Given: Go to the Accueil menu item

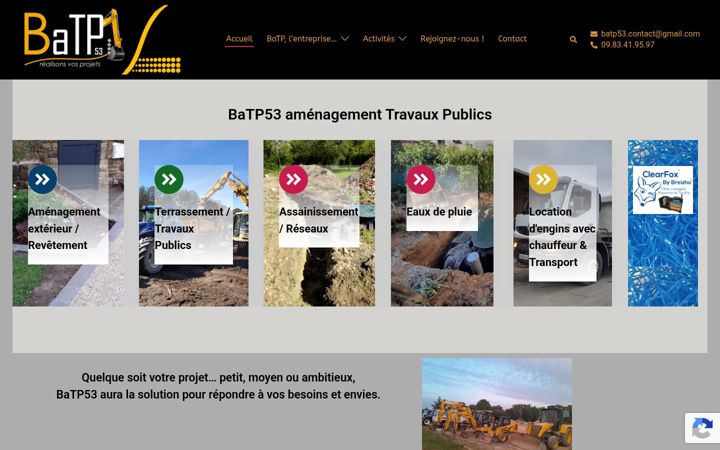Looking at the screenshot, I should (239, 39).
